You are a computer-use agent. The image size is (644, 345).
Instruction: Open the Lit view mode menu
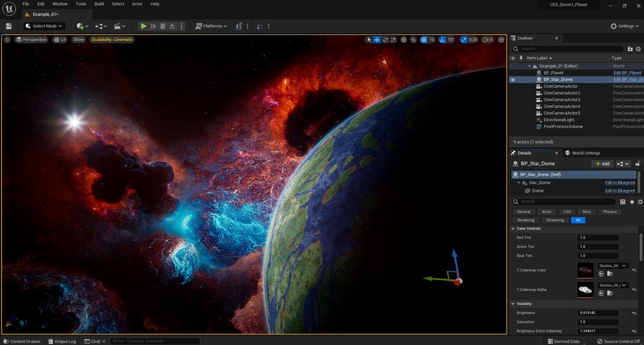(60, 40)
